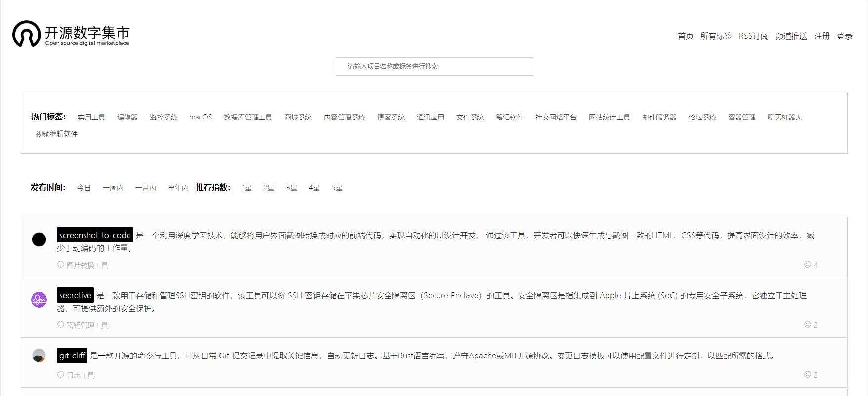Click the 图片转换工具 category tag

tap(87, 265)
